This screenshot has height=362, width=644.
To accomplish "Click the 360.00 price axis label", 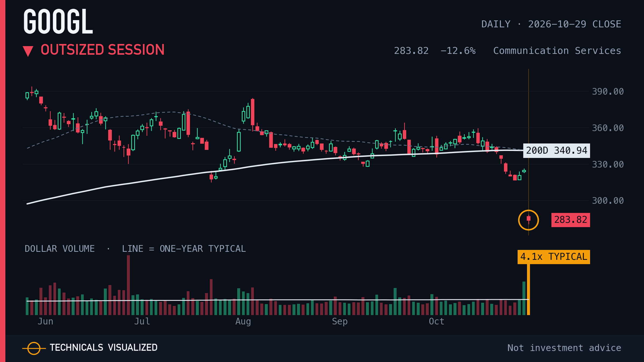I will (608, 128).
